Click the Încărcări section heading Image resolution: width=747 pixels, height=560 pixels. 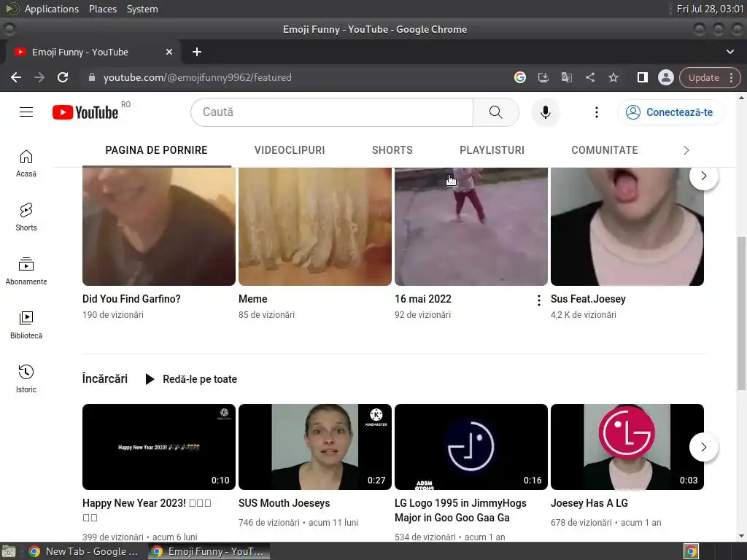point(105,378)
